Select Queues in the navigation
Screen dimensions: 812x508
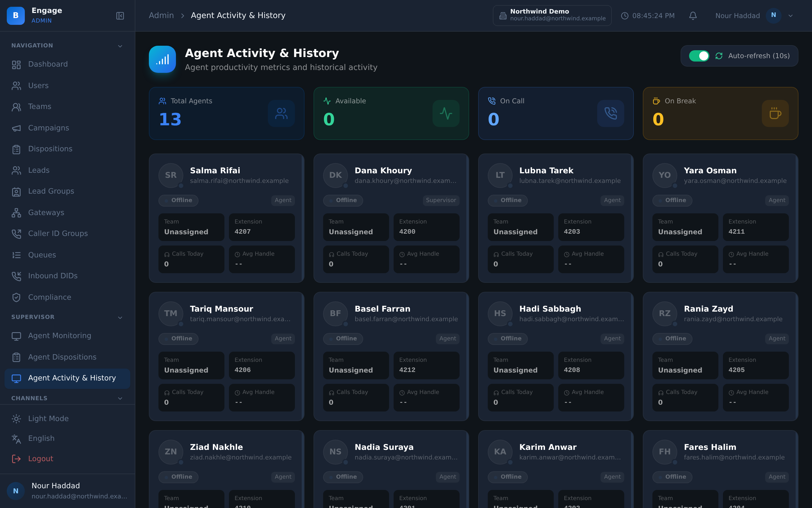pos(67,255)
